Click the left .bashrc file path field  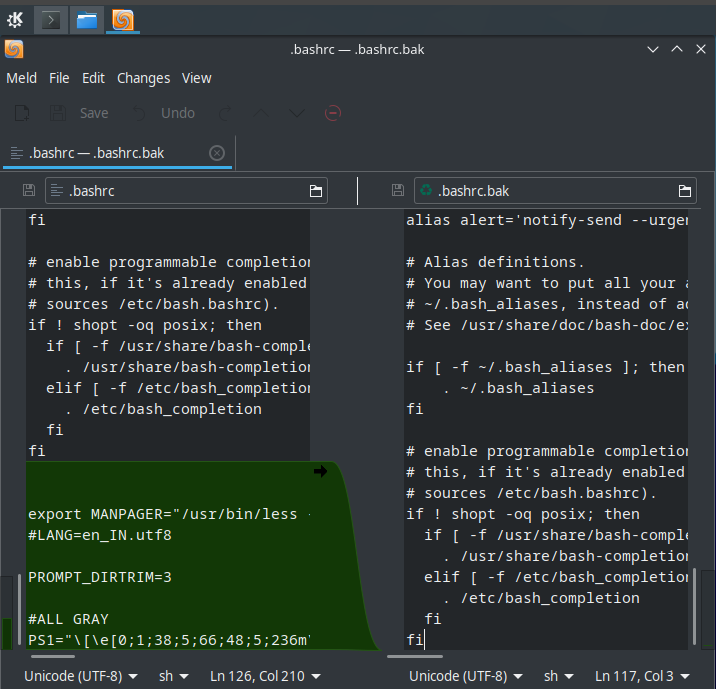pyautogui.click(x=180, y=190)
